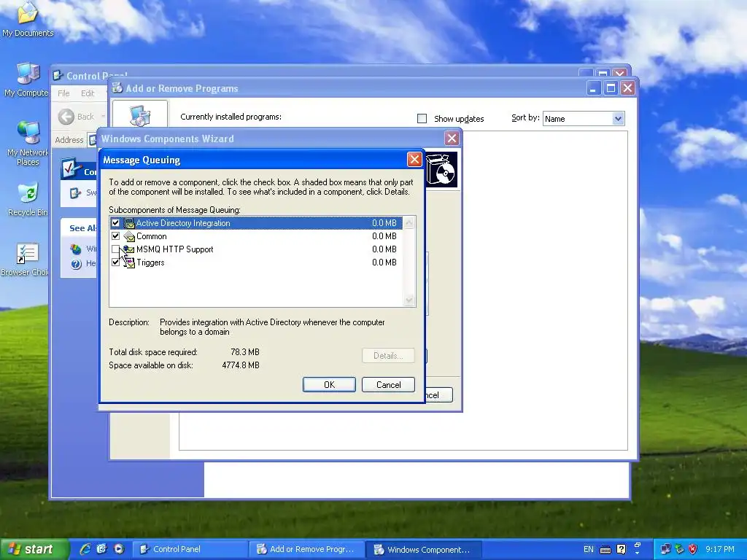This screenshot has height=560, width=747.
Task: Click Cancel in Message Queuing dialog
Action: click(388, 385)
